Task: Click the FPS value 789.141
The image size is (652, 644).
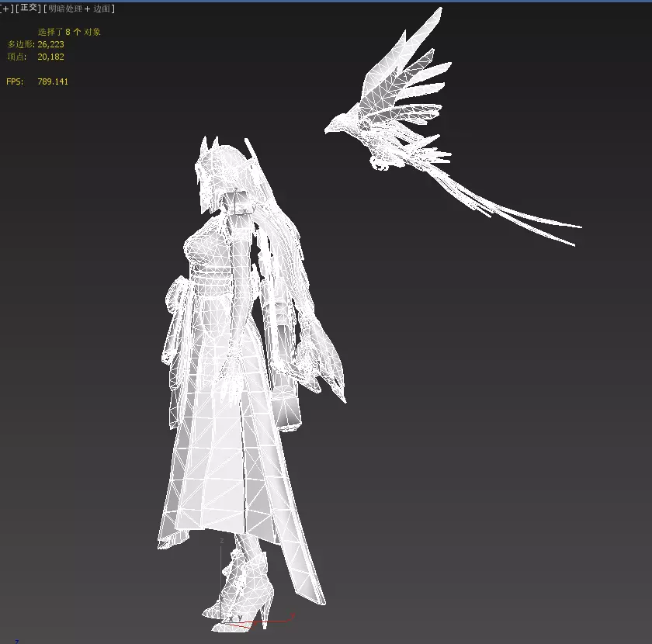Action: pyautogui.click(x=53, y=81)
